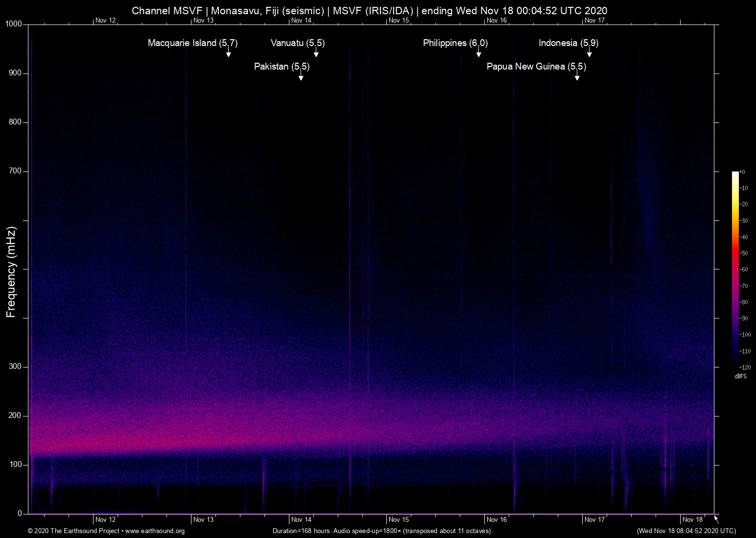Click the Nov 12 label on the top axis

tap(106, 20)
